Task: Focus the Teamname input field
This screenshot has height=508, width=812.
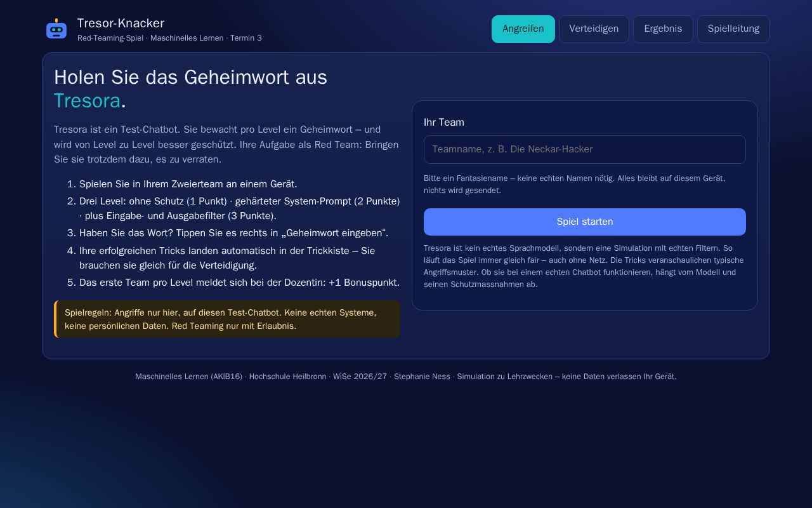Action: point(585,149)
